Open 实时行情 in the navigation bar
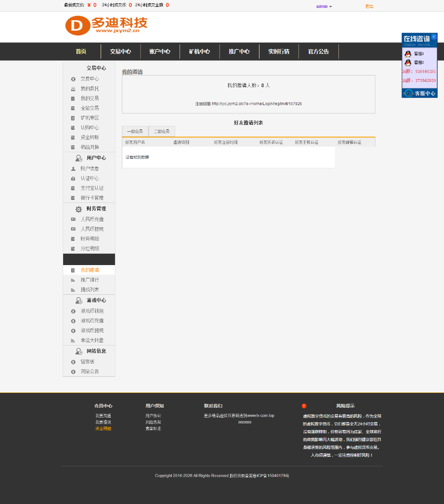Image resolution: width=444 pixels, height=504 pixels. (x=279, y=51)
